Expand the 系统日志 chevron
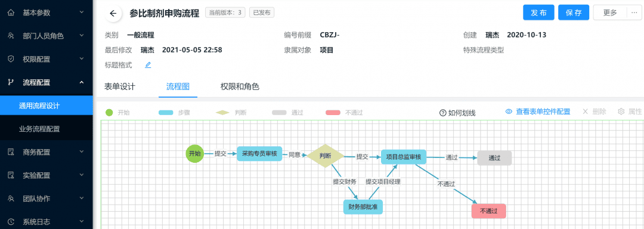The height and width of the screenshot is (229, 644). [82, 222]
